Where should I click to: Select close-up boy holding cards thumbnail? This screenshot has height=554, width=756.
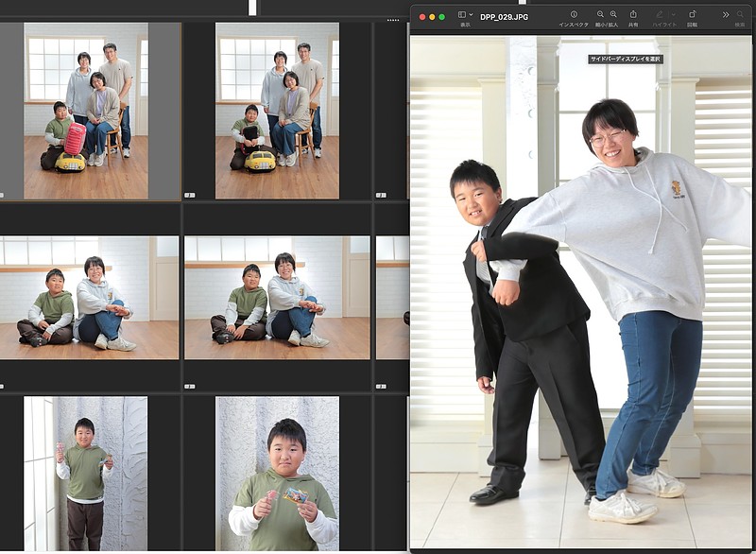pyautogui.click(x=277, y=473)
